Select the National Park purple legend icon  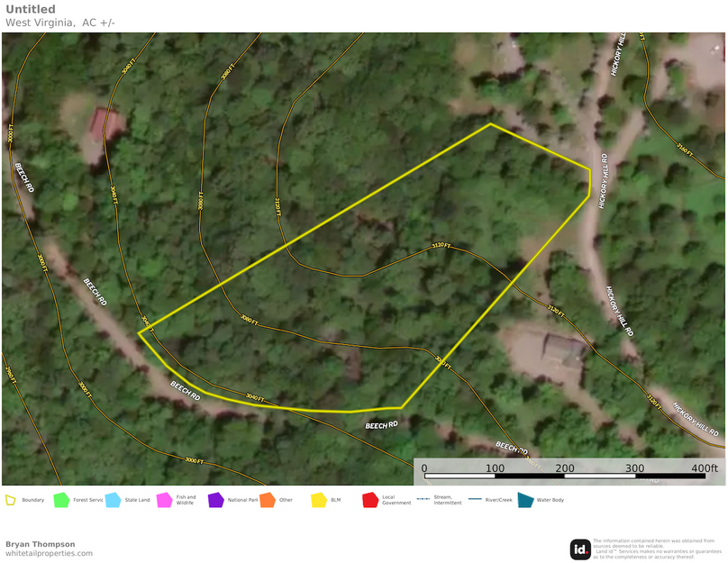pyautogui.click(x=216, y=498)
